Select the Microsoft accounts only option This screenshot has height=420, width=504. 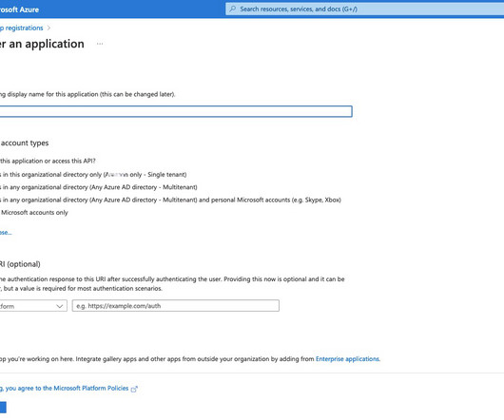(34, 213)
